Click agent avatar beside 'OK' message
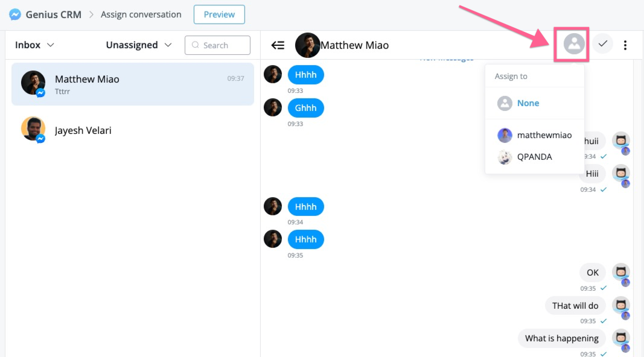This screenshot has width=644, height=357. (x=620, y=273)
